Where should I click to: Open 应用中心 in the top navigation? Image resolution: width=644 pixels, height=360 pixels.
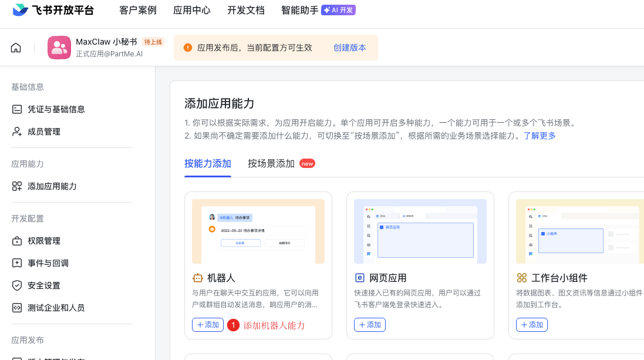(x=191, y=10)
